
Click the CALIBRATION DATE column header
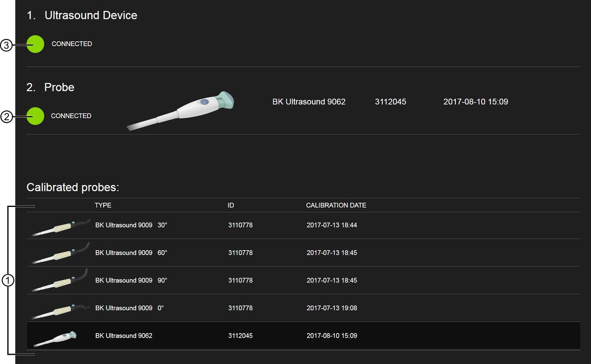point(336,205)
